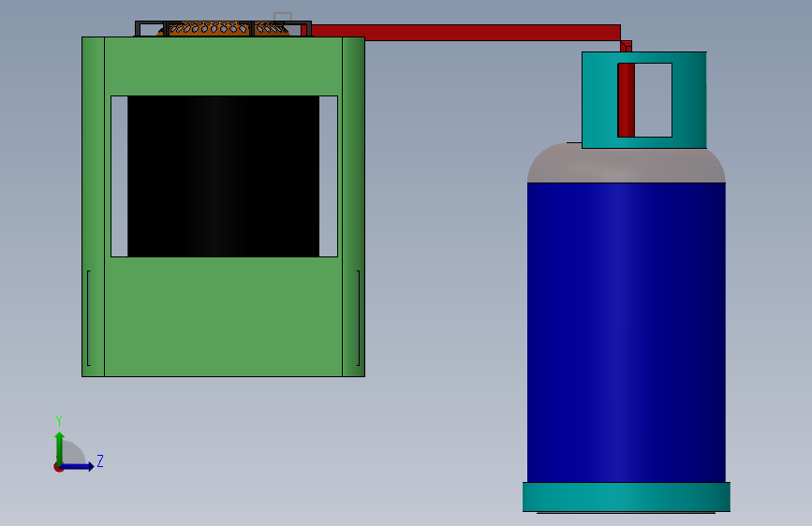The width and height of the screenshot is (812, 526).
Task: Select the left green side panel of the stove
Action: (94, 207)
